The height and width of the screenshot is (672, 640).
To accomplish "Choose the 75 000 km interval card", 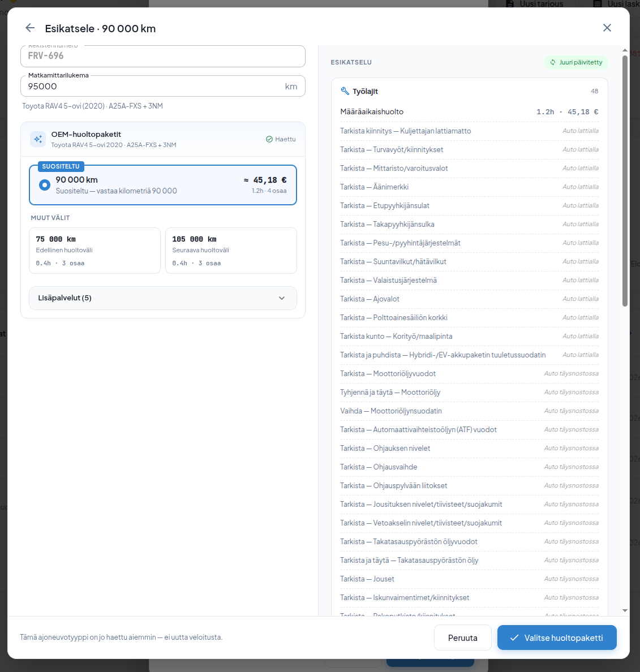I will coord(95,251).
